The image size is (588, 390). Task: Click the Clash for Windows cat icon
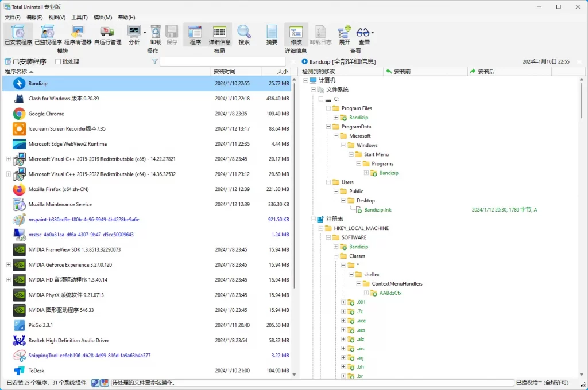pos(19,99)
